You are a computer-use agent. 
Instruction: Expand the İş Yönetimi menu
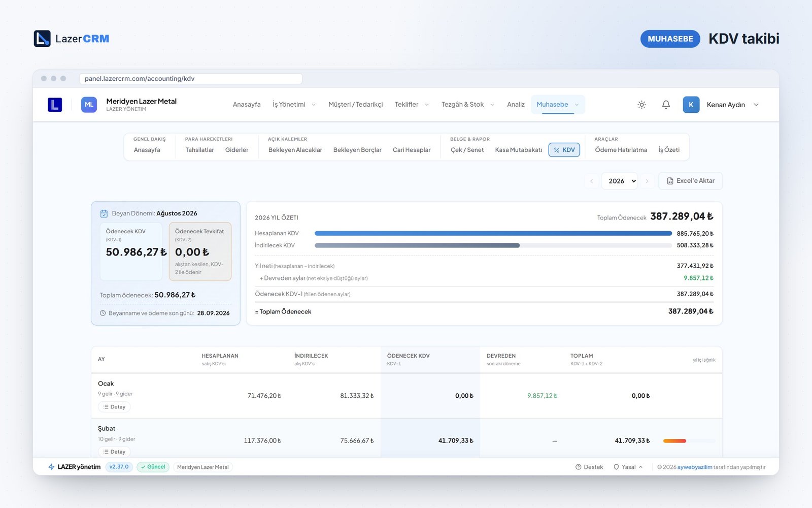294,105
